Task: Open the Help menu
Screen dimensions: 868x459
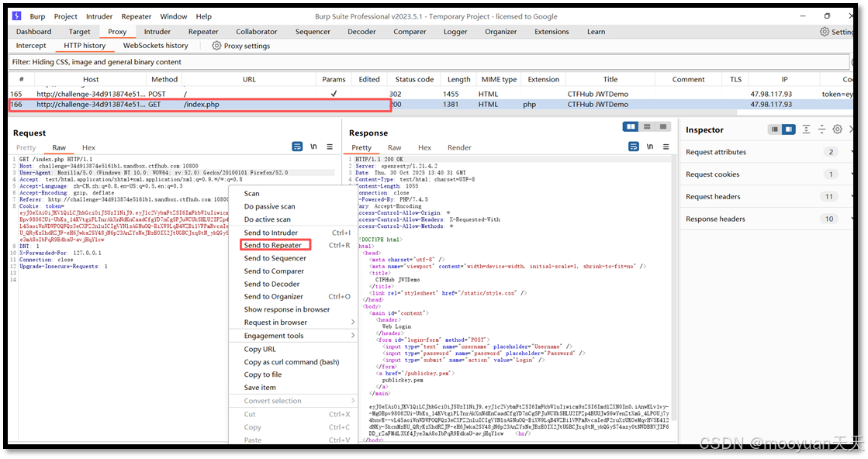Action: (x=204, y=16)
